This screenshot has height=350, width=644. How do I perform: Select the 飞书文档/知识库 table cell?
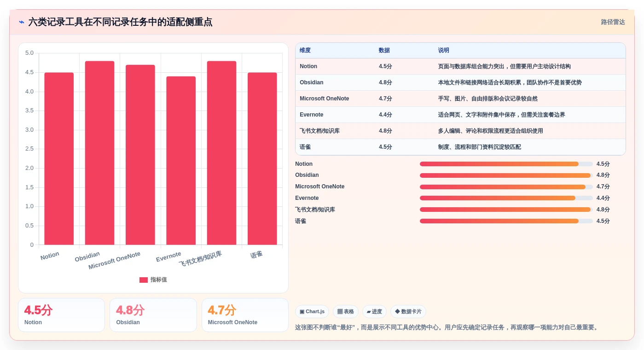coord(319,131)
